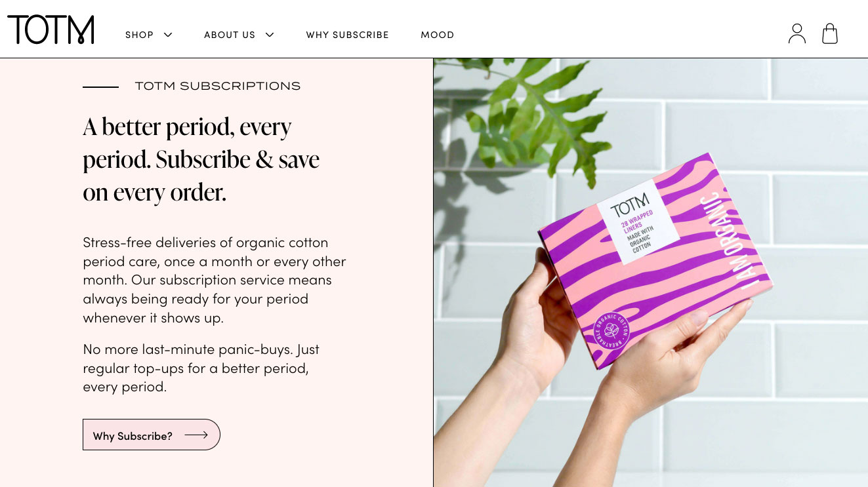This screenshot has height=487, width=868.
Task: Click the 'A better period' headline
Action: coord(201,159)
